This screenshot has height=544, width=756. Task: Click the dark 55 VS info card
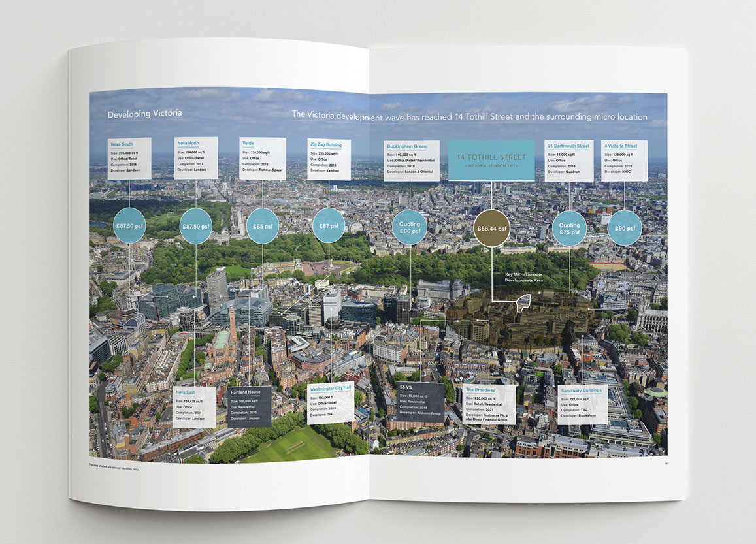pyautogui.click(x=421, y=402)
